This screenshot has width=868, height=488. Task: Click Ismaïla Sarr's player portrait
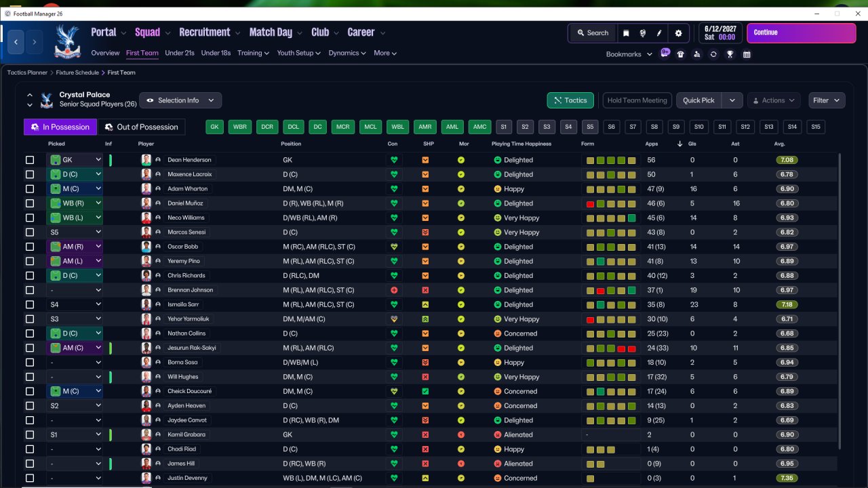(146, 304)
